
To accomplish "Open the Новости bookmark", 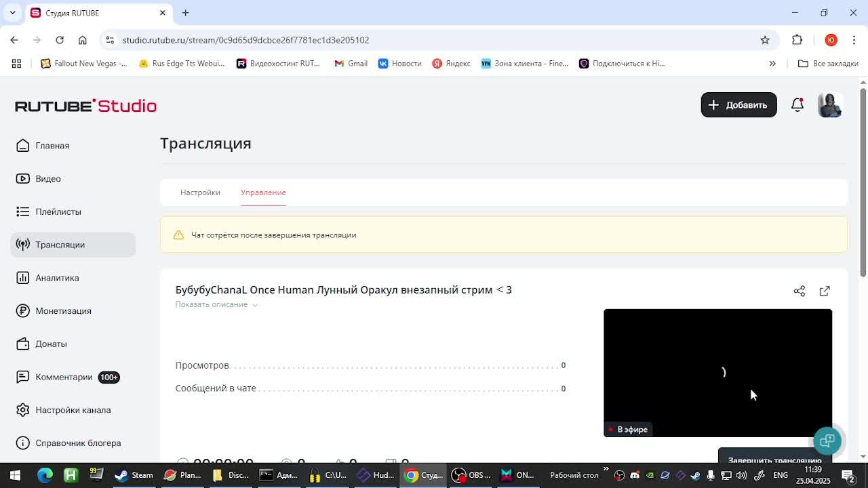I will [399, 64].
